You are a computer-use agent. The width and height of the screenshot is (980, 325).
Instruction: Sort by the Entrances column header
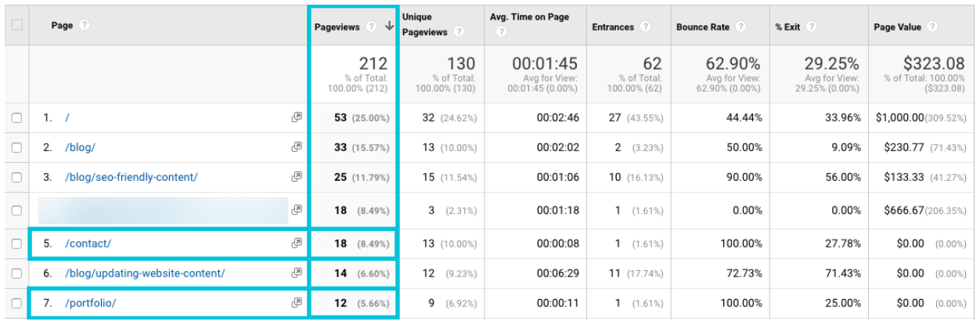613,27
